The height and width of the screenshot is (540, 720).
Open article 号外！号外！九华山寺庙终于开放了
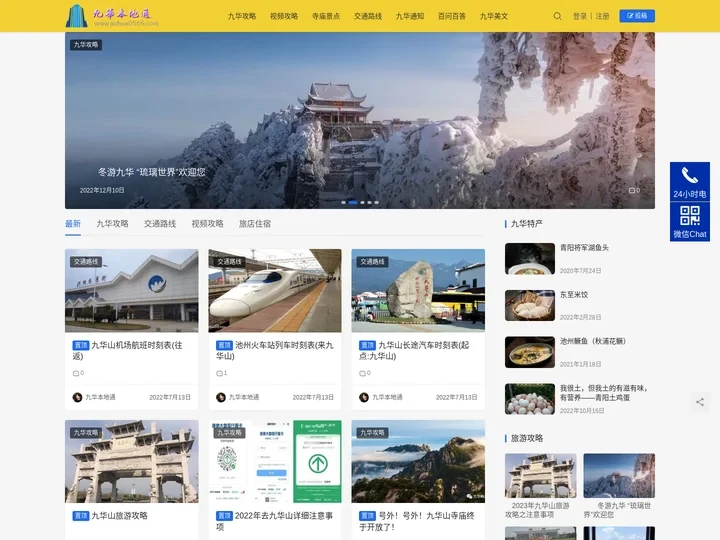pos(417,521)
